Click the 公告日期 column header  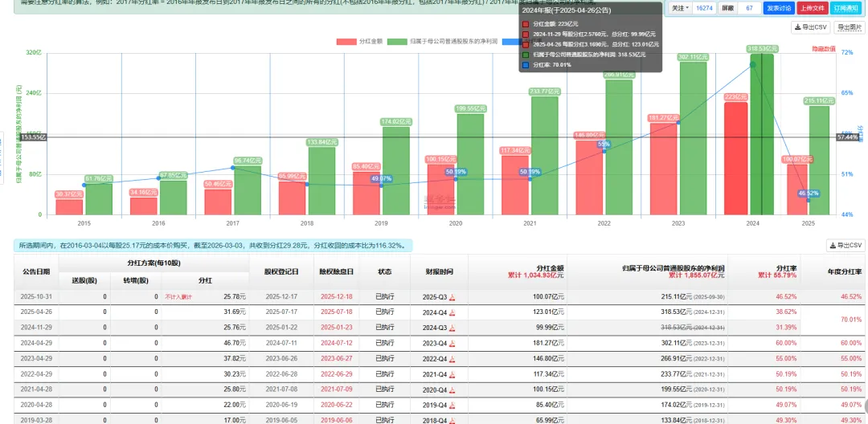coord(35,271)
